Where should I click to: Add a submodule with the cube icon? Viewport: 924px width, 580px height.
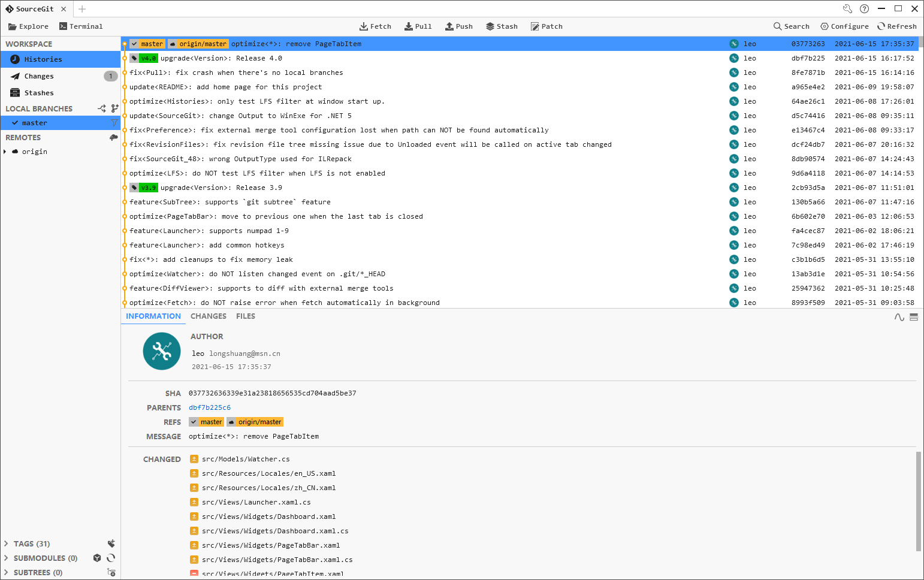[x=97, y=558]
